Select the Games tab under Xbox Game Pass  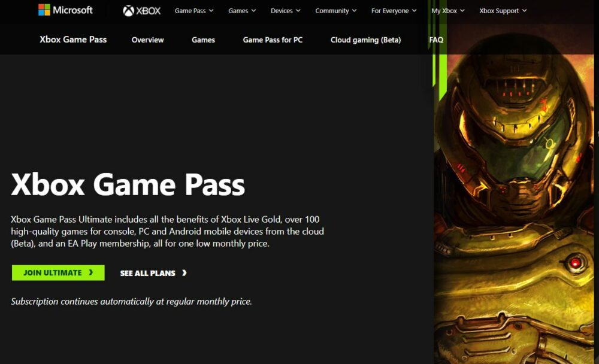pos(203,40)
